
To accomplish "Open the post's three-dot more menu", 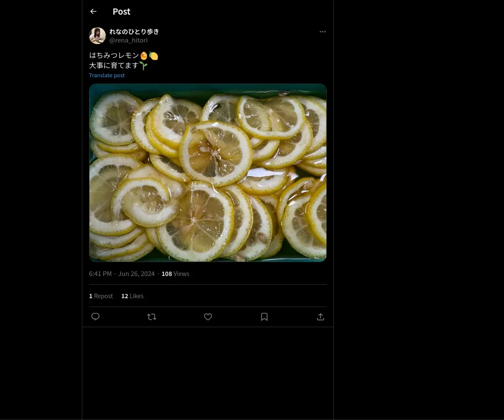I will click(323, 31).
